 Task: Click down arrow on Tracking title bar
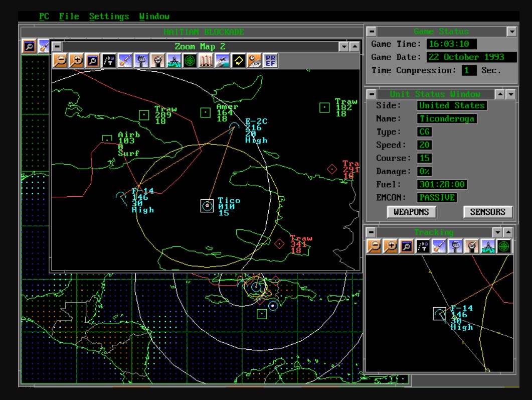[x=497, y=232]
